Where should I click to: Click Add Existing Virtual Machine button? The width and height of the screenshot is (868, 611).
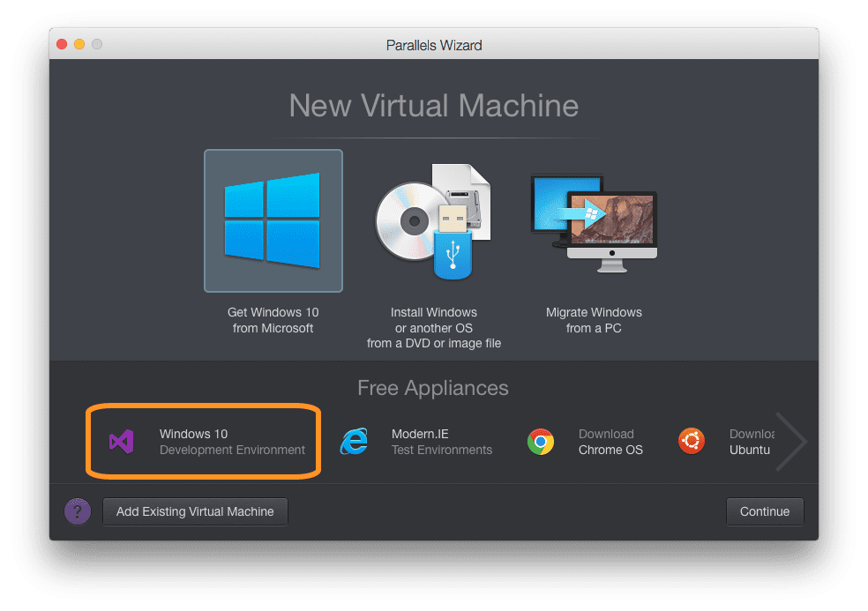195,511
